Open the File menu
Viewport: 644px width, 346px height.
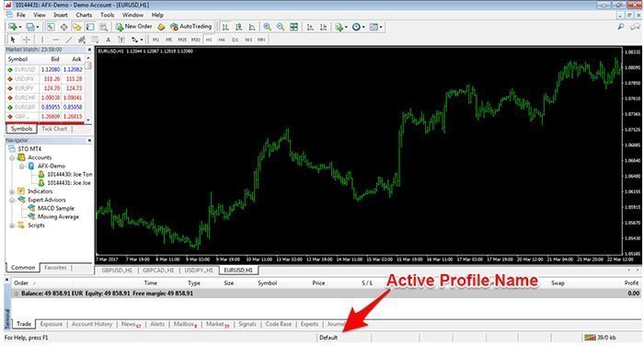(21, 15)
